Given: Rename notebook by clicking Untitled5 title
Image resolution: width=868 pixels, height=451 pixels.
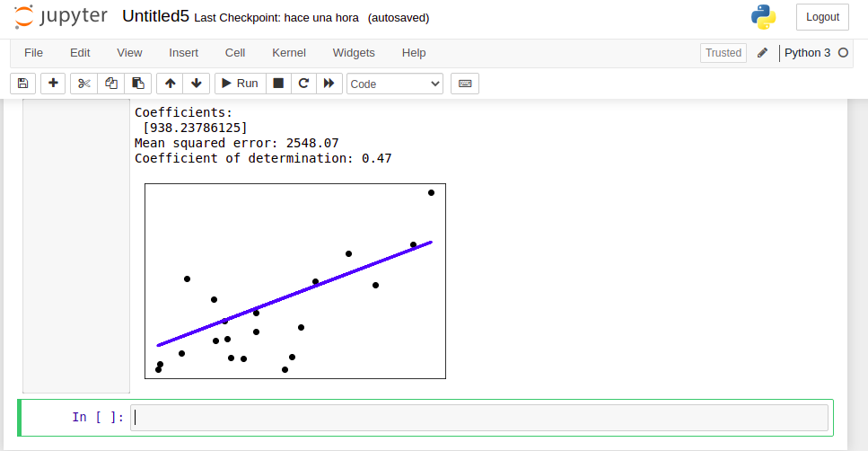Looking at the screenshot, I should pyautogui.click(x=156, y=17).
